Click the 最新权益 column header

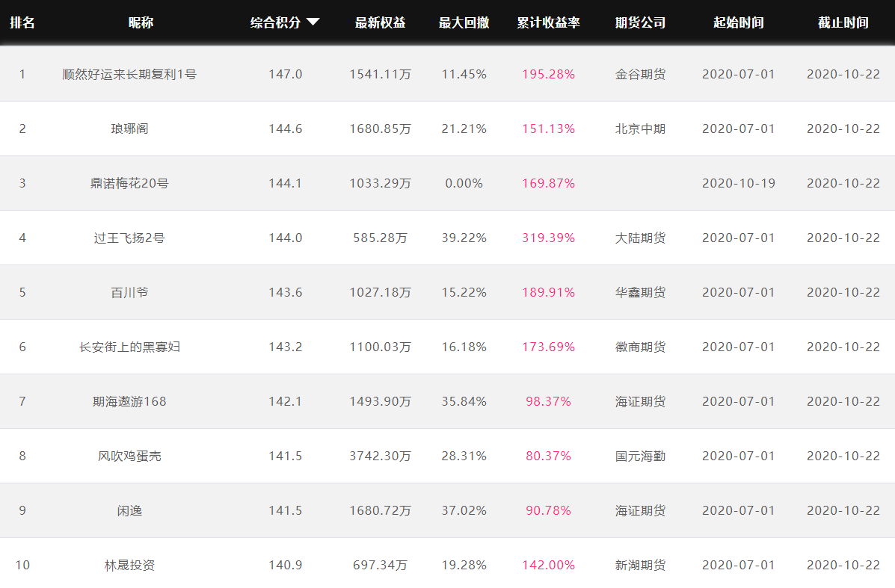tap(380, 23)
